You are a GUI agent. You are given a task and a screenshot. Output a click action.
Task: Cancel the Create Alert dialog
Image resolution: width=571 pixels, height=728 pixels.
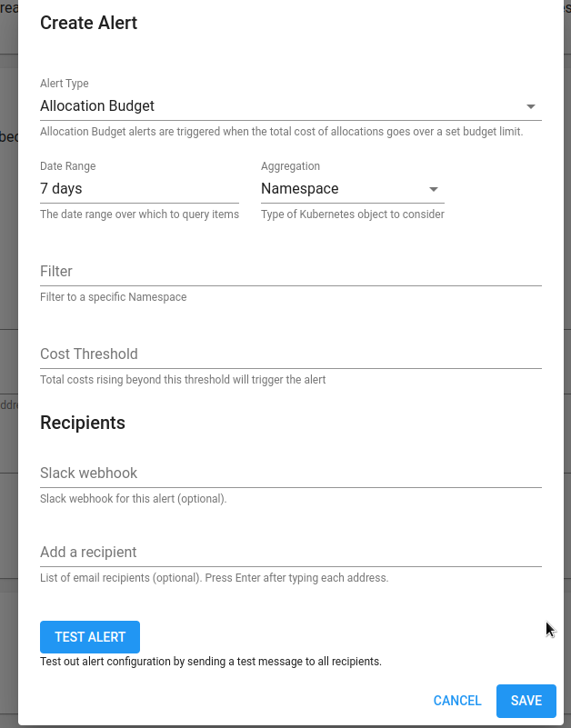(x=457, y=701)
